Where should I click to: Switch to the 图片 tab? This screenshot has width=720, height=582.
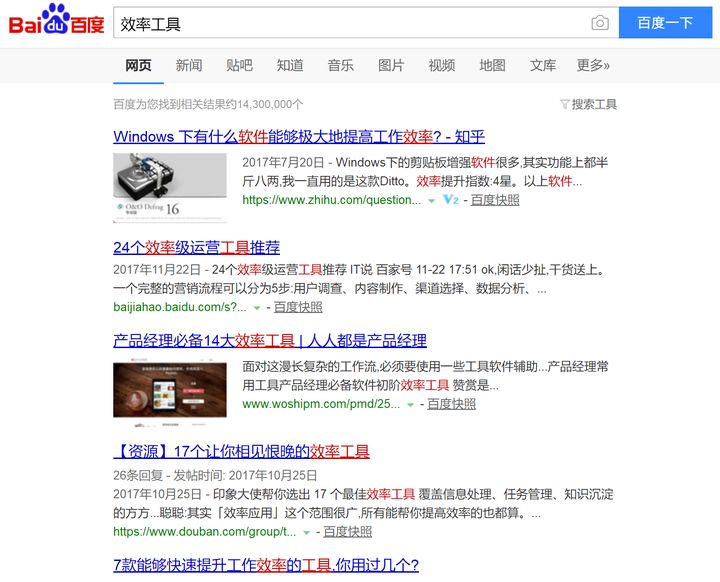point(391,65)
